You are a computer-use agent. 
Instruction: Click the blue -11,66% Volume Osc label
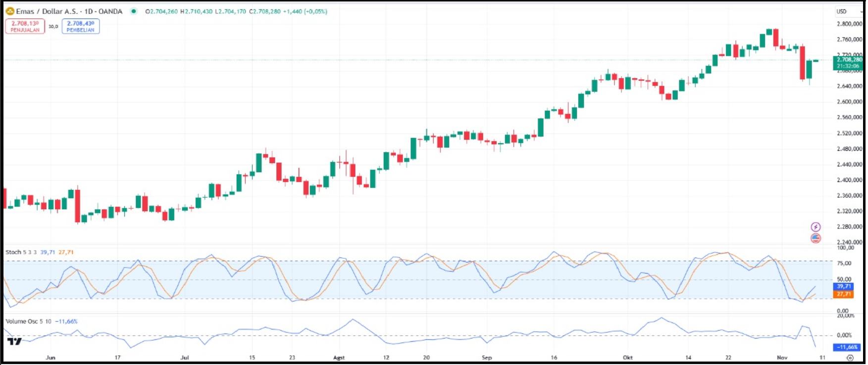pos(846,347)
